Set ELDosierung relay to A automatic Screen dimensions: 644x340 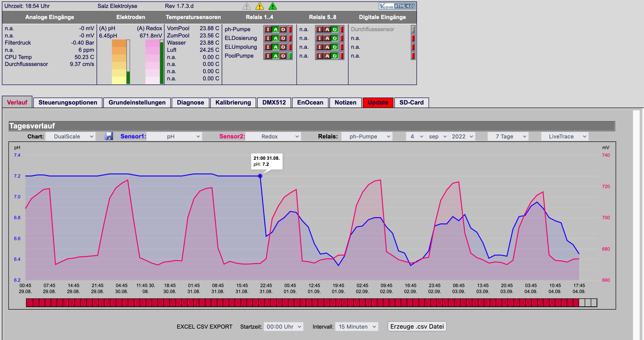[275, 38]
